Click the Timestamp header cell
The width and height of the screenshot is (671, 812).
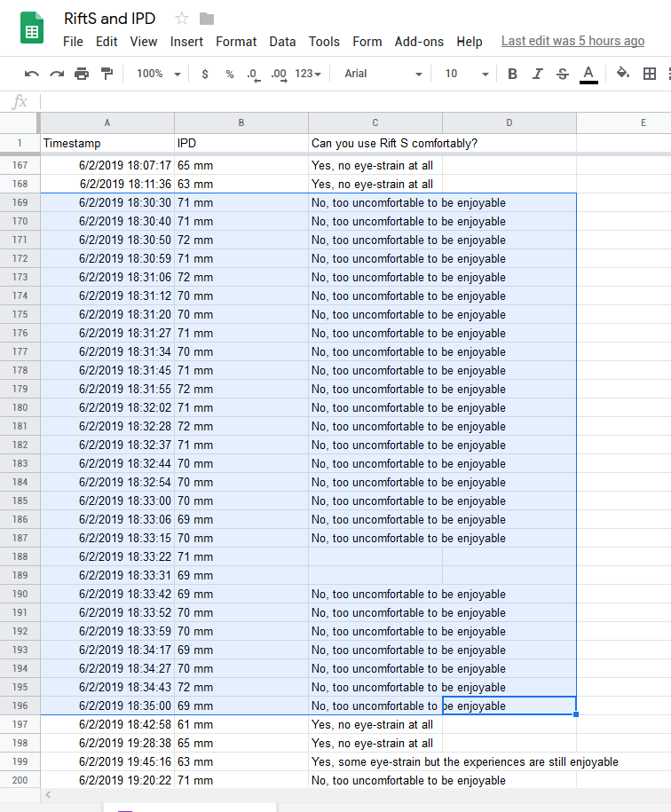point(107,143)
